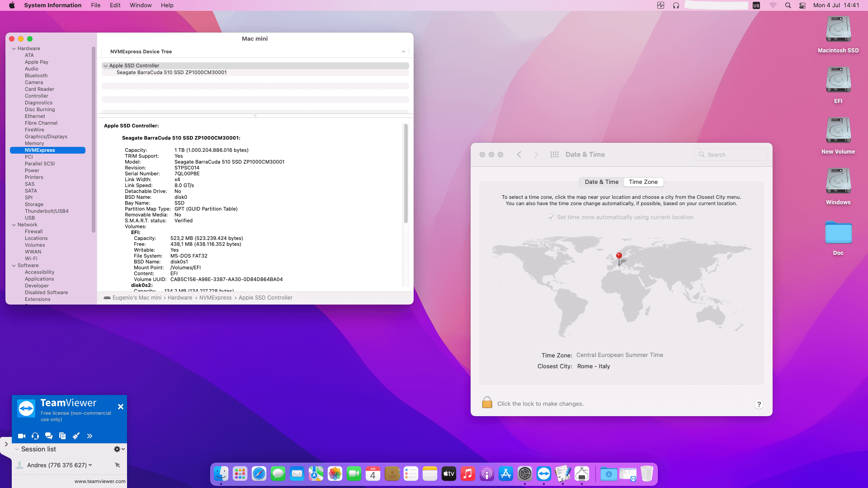Open Photos app in the Dock

click(335, 474)
